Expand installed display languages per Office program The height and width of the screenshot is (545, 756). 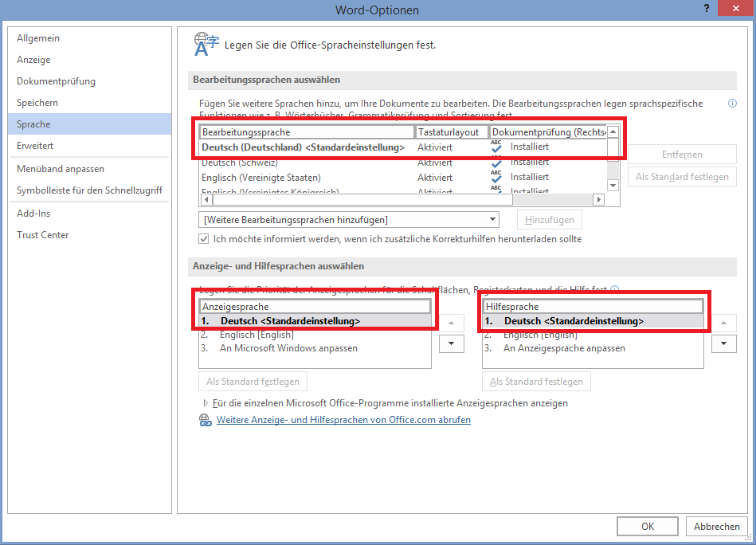click(206, 403)
